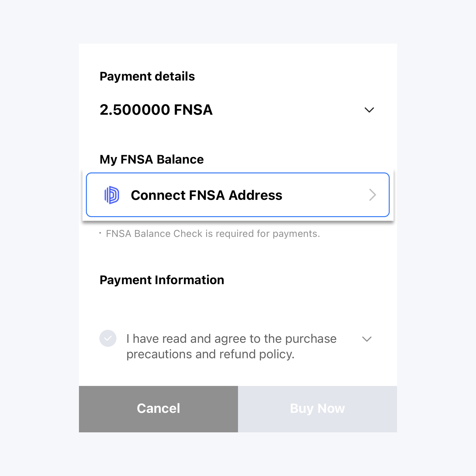This screenshot has width=476, height=476.
Task: Expand the 2.500000 FNSA payment details
Action: (x=369, y=110)
